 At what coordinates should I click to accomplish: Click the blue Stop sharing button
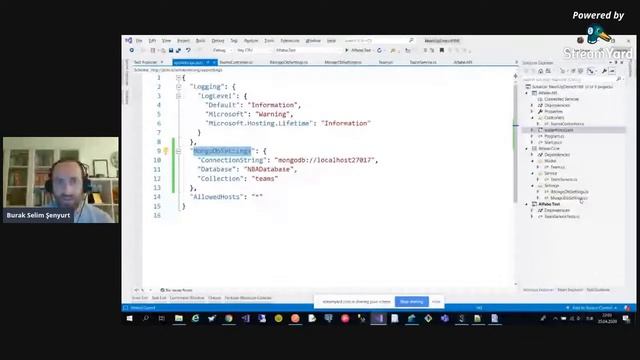[x=411, y=302]
